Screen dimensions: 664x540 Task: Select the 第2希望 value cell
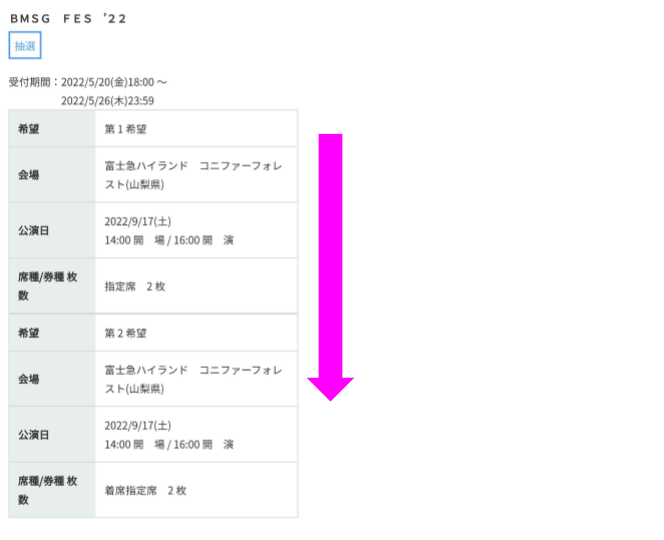196,333
